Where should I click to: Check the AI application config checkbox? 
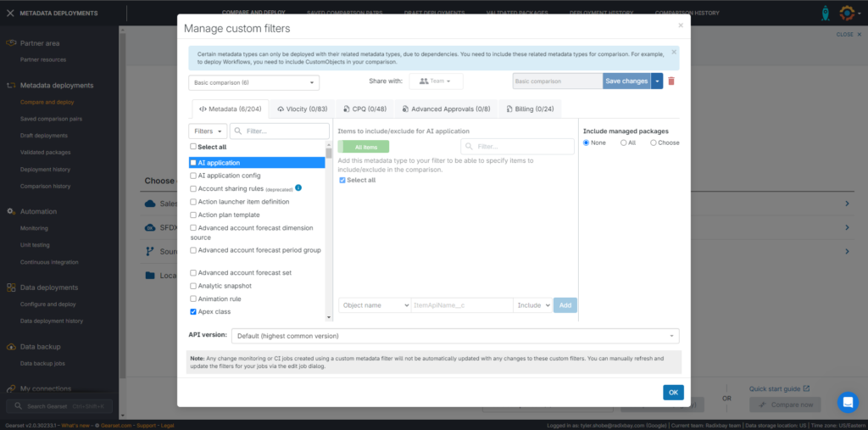tap(193, 176)
